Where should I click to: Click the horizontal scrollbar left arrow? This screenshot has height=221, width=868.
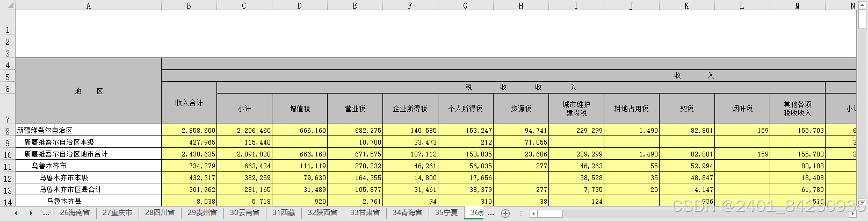pos(533,213)
